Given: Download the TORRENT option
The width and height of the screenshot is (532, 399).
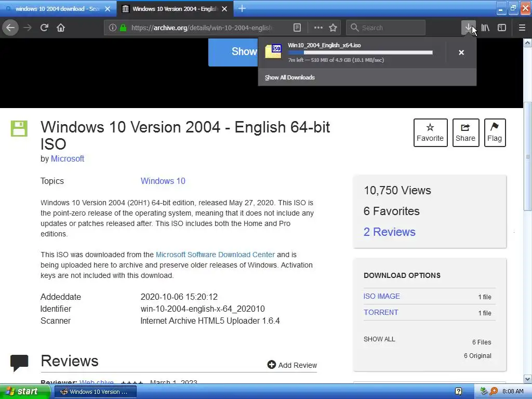Looking at the screenshot, I should (381, 312).
